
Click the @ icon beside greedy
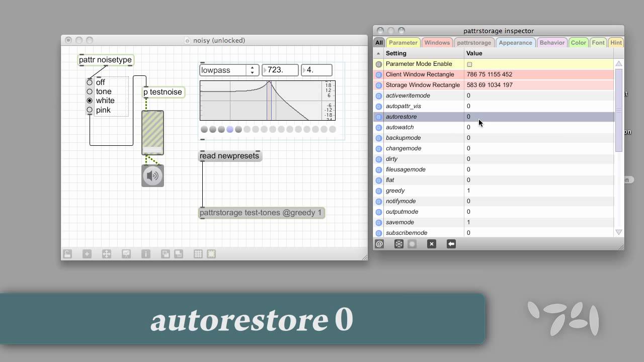click(x=379, y=191)
